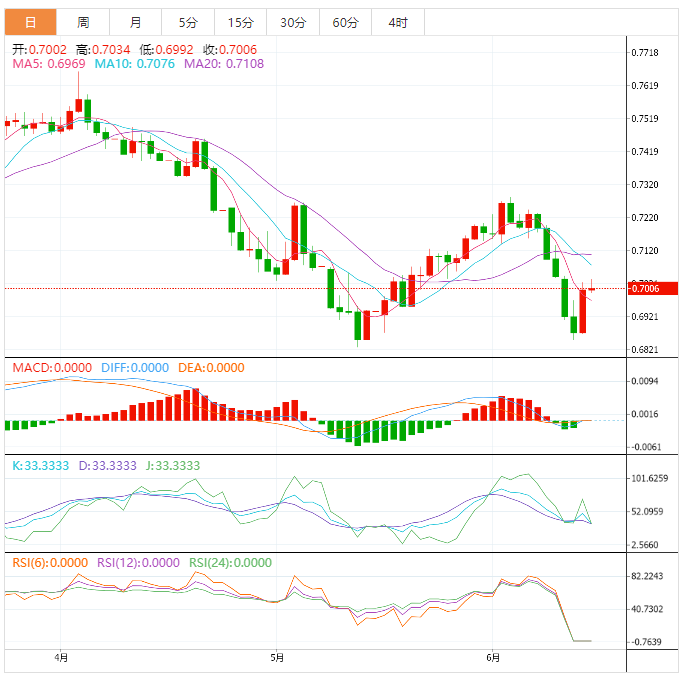
Task: Open the 30分 timeframe tab
Action: (293, 22)
